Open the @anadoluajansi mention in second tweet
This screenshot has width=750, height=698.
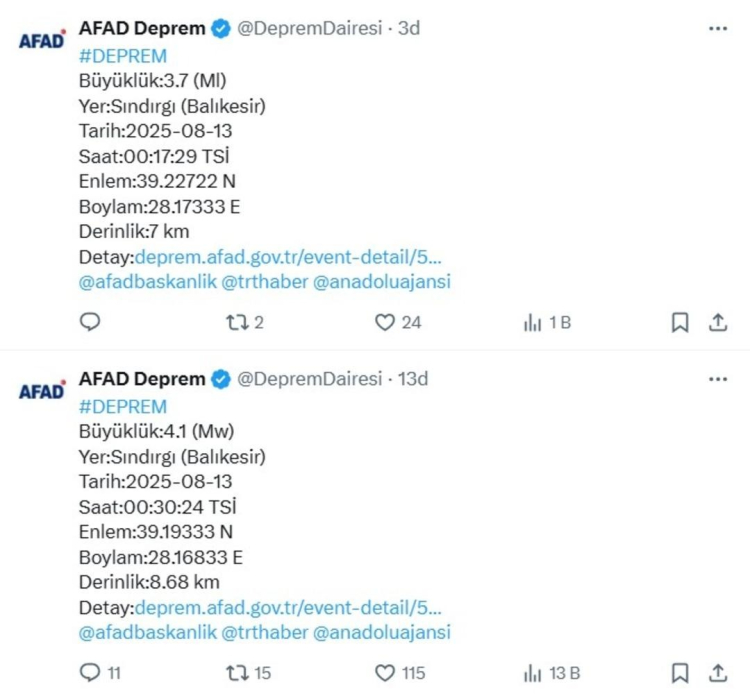coord(382,632)
